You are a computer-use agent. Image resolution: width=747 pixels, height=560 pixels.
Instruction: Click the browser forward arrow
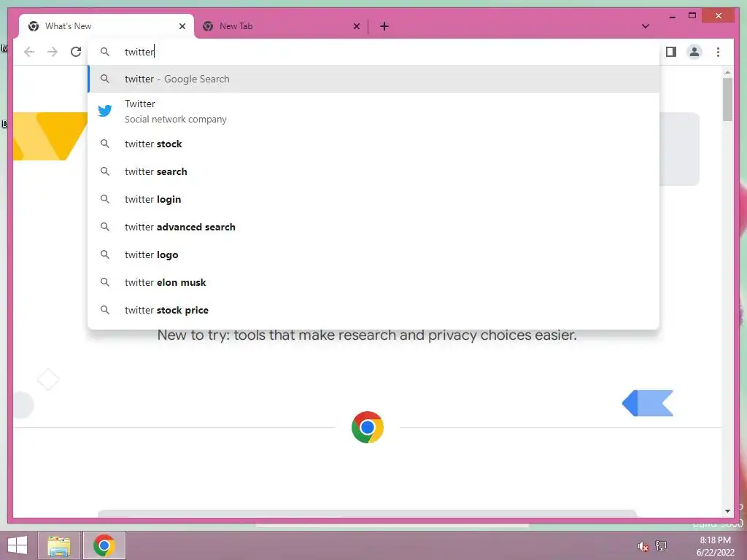point(53,52)
